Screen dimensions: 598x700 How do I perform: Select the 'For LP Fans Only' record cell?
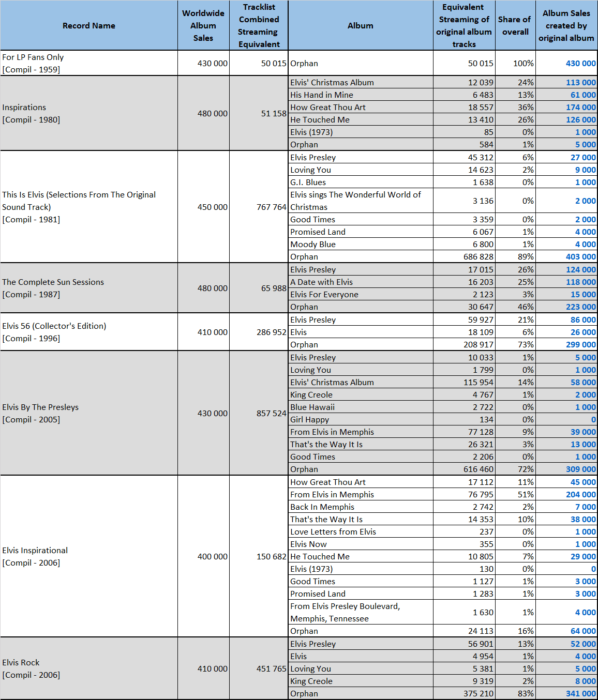click(x=89, y=63)
